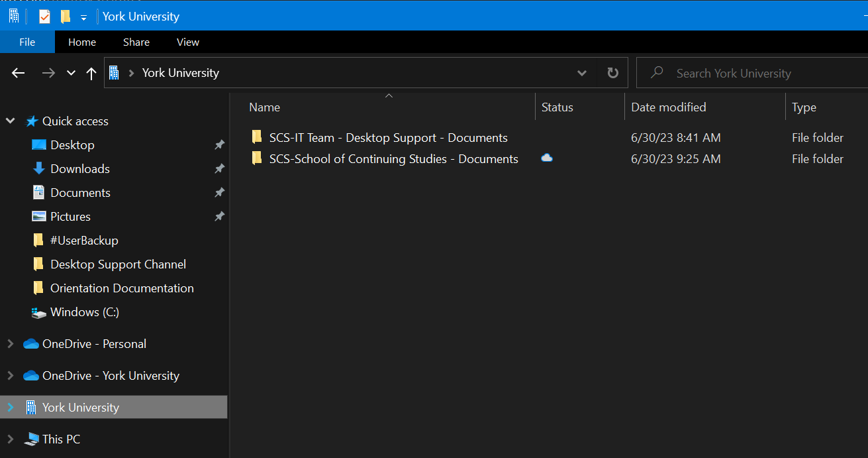
Task: Click the building icon in address bar
Action: (x=114, y=73)
